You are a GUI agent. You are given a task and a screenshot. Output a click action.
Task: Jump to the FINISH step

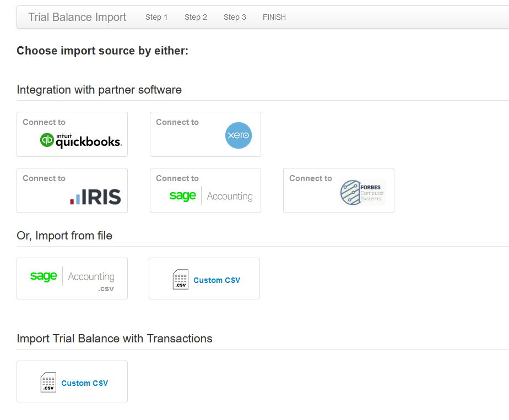274,17
